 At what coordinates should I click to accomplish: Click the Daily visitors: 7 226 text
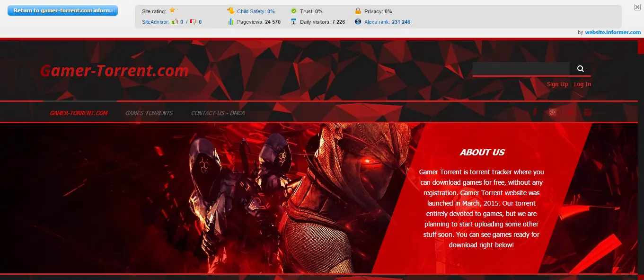pos(322,22)
